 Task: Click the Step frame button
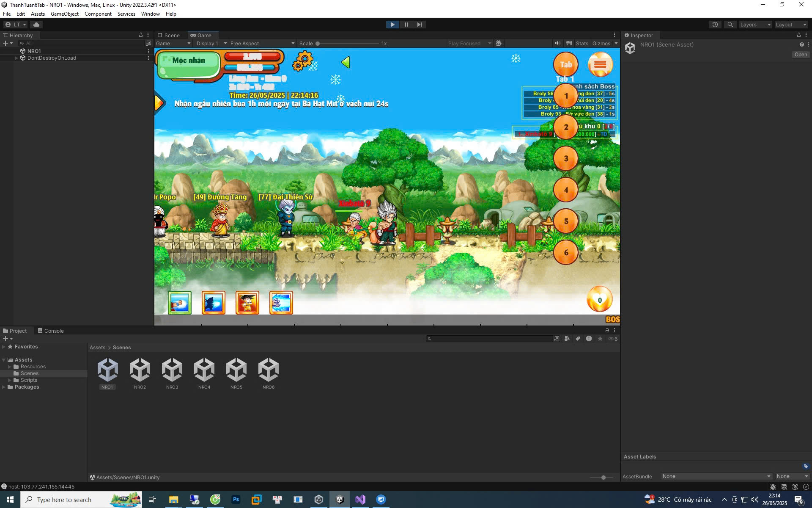(419, 25)
